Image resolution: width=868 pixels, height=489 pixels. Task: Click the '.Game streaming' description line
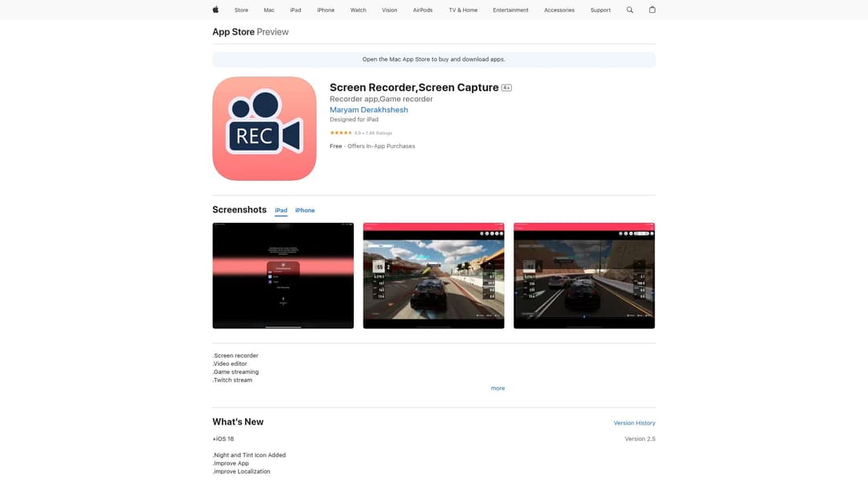click(x=235, y=372)
